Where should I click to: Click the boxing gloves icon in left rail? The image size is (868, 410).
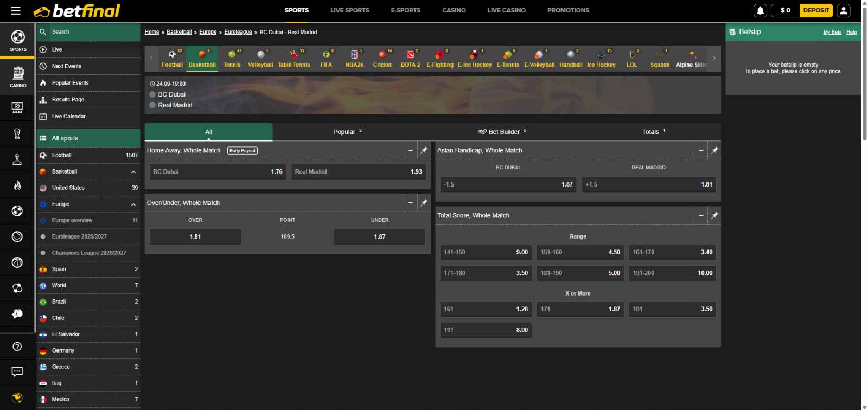17,314
